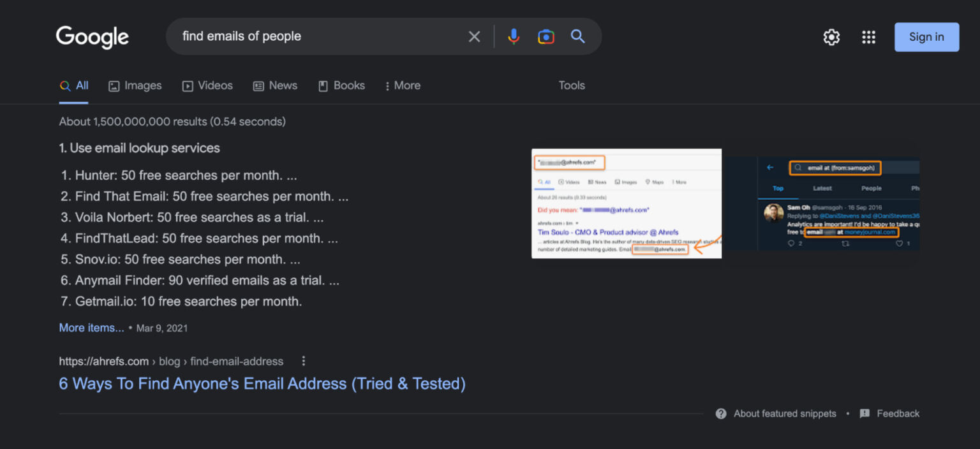
Task: Click the search magnifier icon
Action: click(x=577, y=36)
